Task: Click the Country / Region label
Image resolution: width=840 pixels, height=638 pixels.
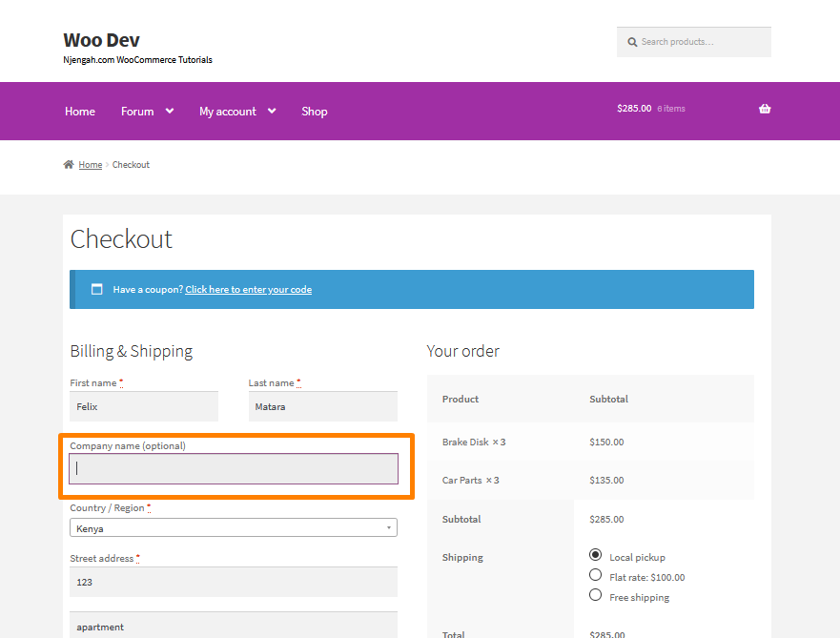Action: 107,508
